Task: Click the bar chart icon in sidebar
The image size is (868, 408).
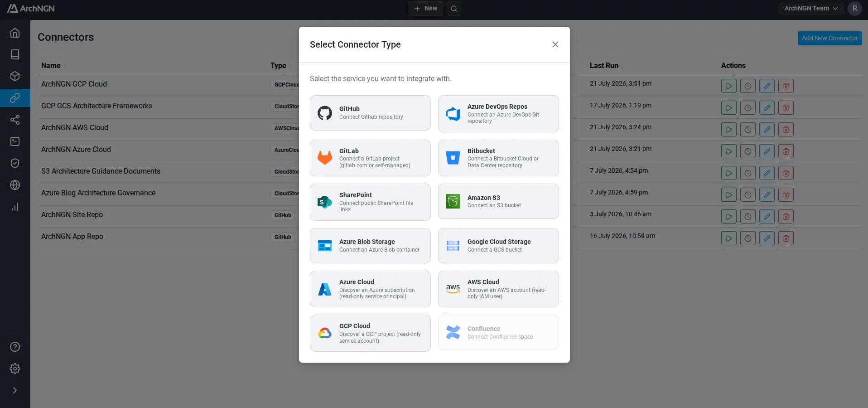Action: click(x=15, y=207)
